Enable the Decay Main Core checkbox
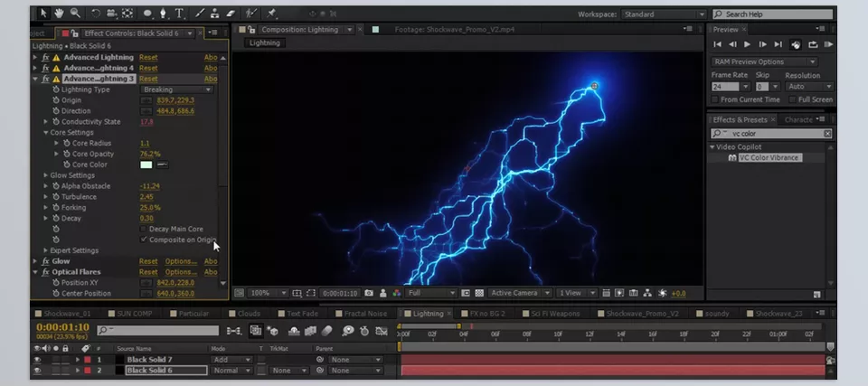Image resolution: width=868 pixels, height=386 pixels. (x=144, y=229)
